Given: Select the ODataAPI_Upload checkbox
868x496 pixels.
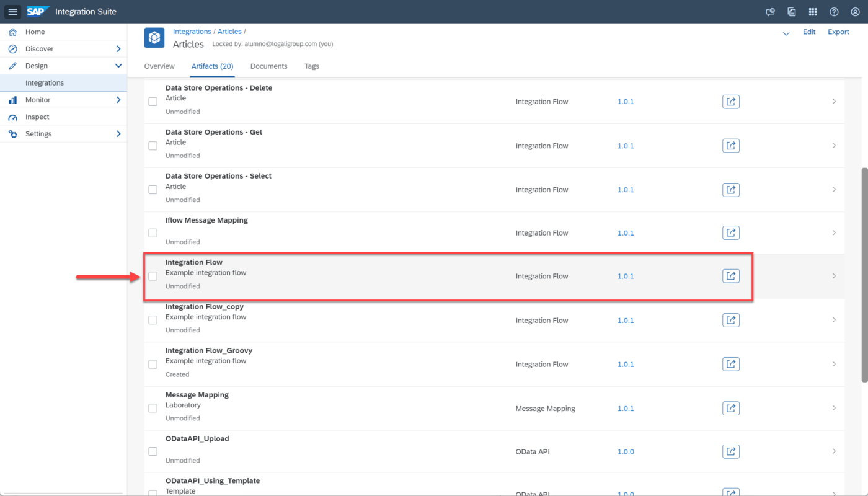Looking at the screenshot, I should [153, 451].
